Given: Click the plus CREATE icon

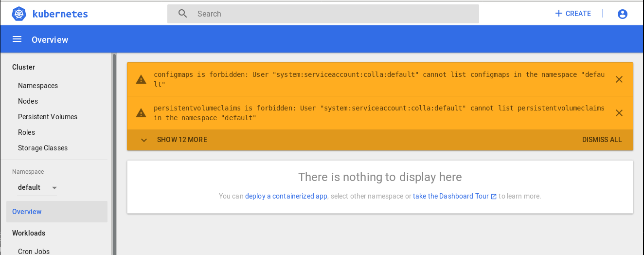Looking at the screenshot, I should (x=559, y=14).
